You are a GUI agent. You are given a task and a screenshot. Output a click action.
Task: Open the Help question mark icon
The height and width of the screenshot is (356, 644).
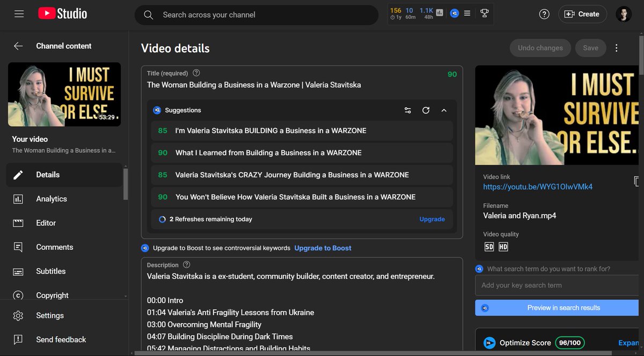click(544, 14)
